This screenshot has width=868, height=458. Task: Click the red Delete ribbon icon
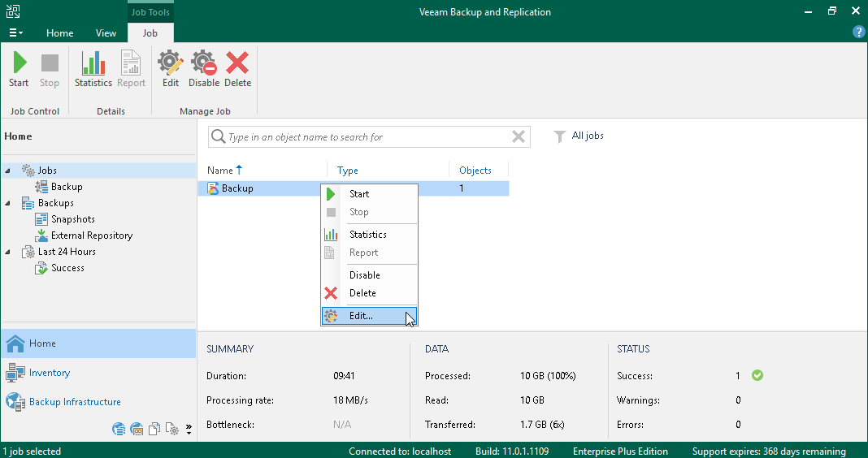pos(237,69)
